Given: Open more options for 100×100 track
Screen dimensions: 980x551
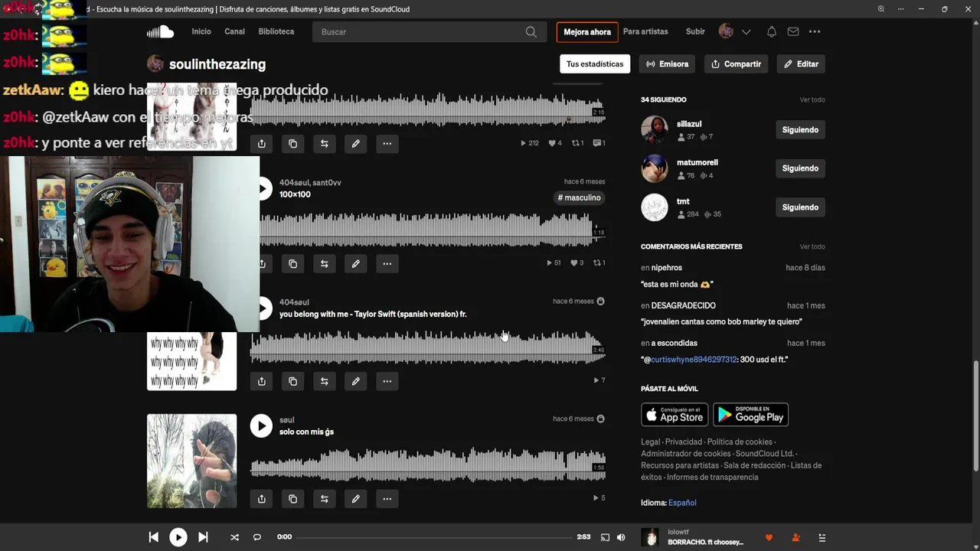Looking at the screenshot, I should tap(387, 263).
